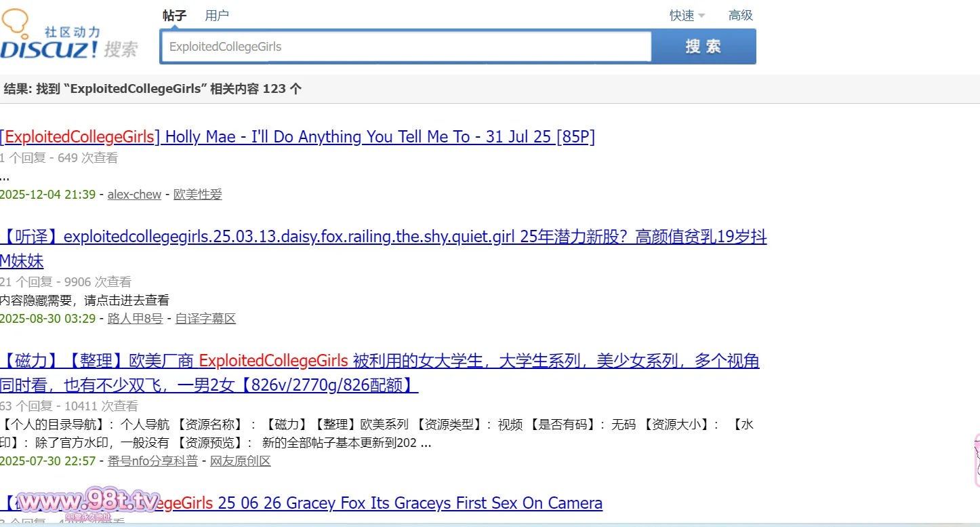
Task: Switch to the 用户 tab
Action: coord(217,16)
